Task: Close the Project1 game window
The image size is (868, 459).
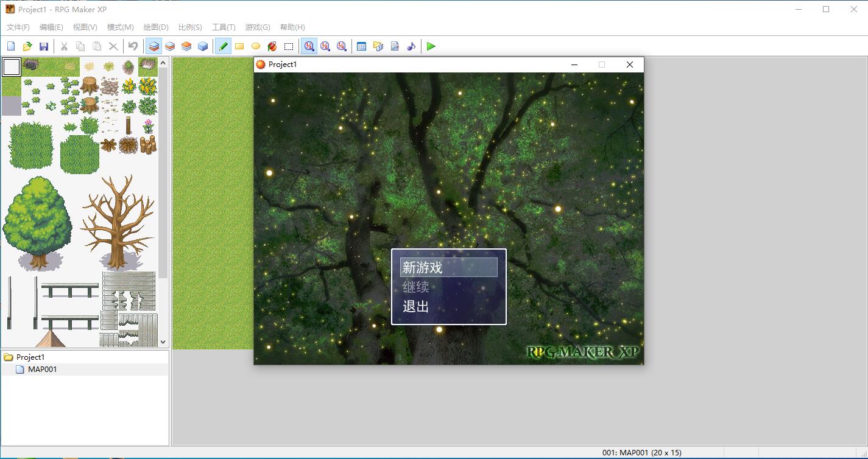Action: coord(630,65)
